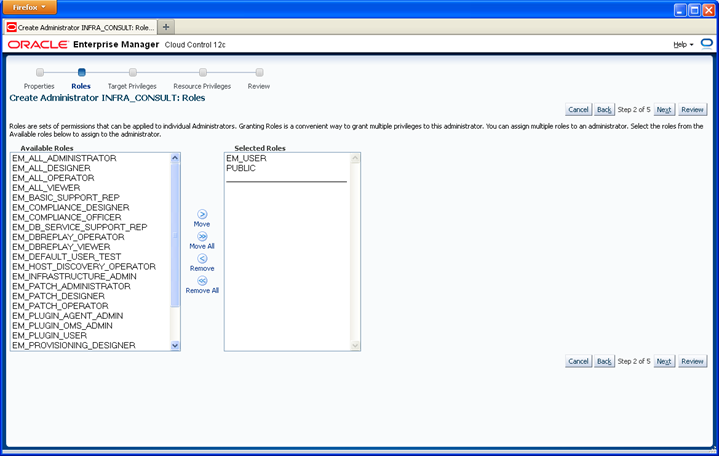This screenshot has width=719, height=456.
Task: Click the Remove All double-arrow icon
Action: [202, 281]
